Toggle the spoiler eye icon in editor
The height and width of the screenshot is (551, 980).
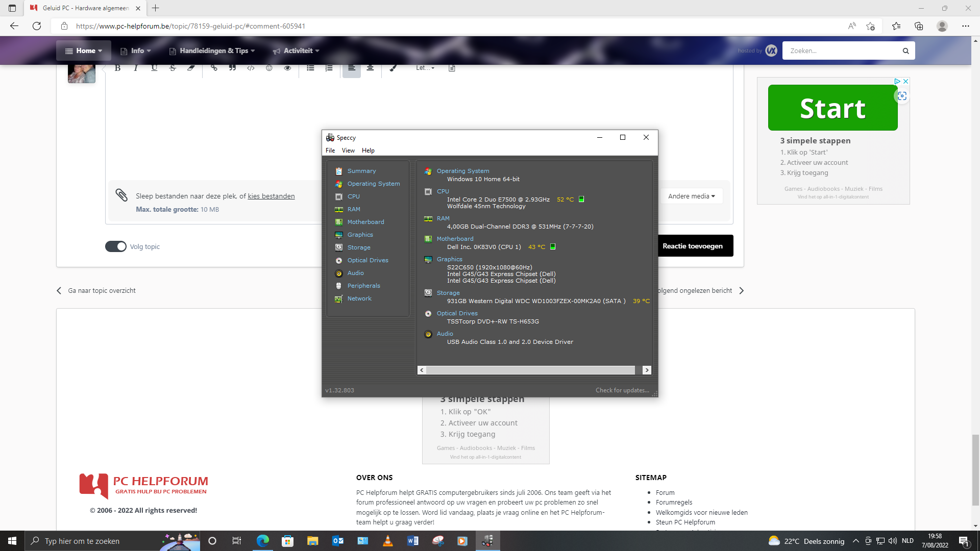tap(287, 68)
